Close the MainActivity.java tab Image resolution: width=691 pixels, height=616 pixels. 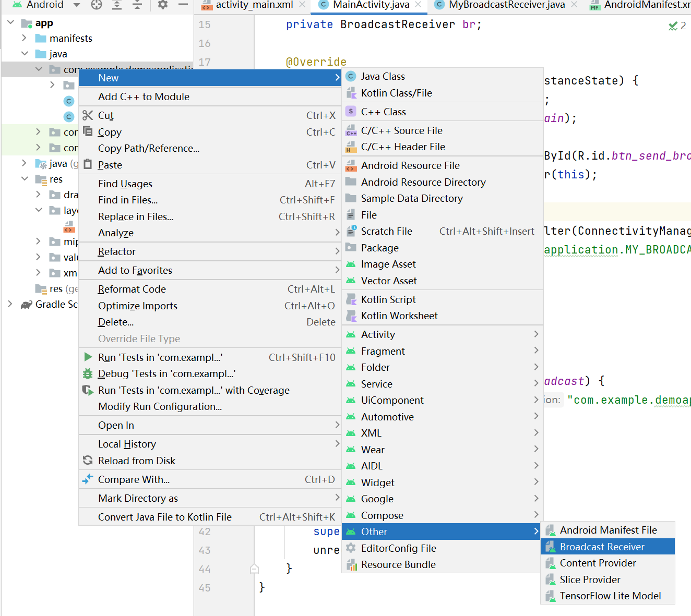pos(418,5)
